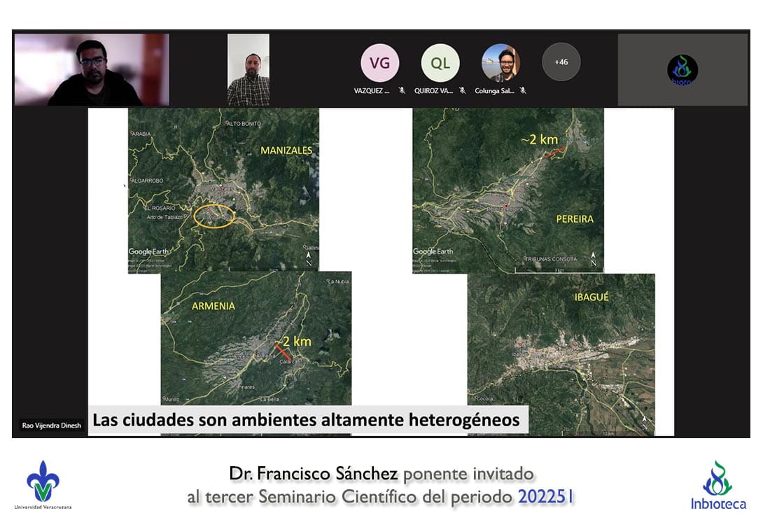Click the MANIZALES map image
Image resolution: width=763 pixels, height=532 pixels.
coord(223,189)
